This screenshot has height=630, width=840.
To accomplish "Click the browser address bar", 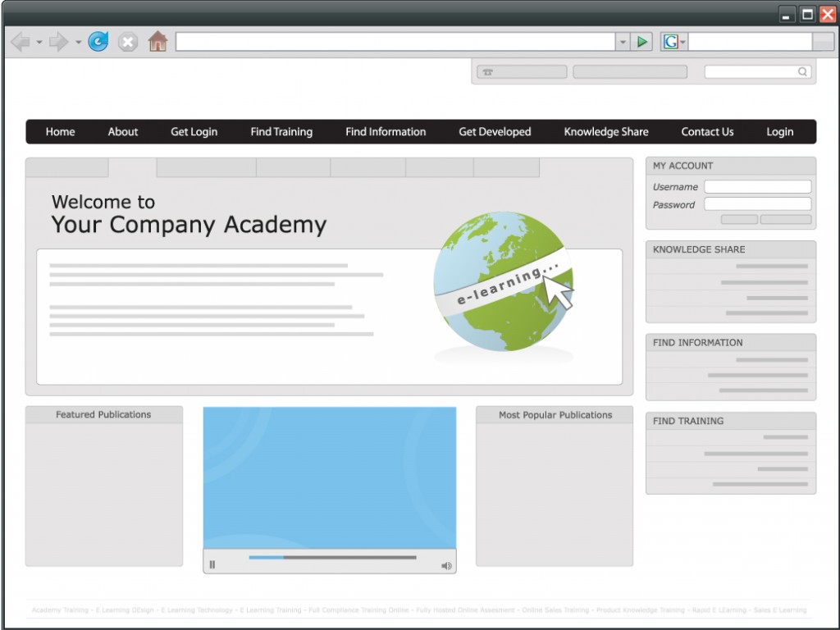I will point(395,41).
